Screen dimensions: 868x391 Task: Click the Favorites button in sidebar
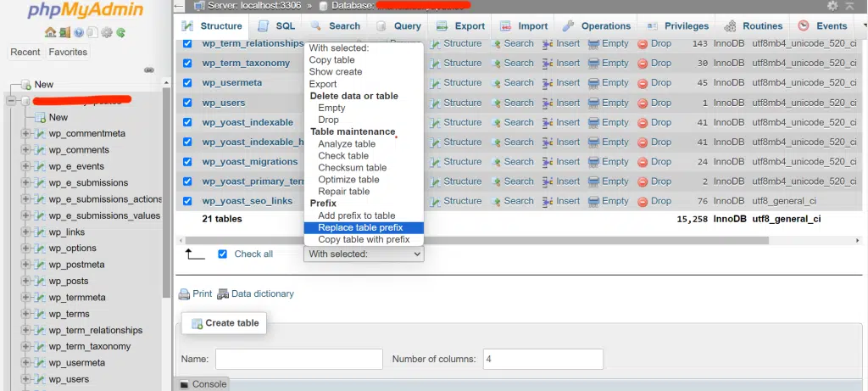[x=68, y=52]
